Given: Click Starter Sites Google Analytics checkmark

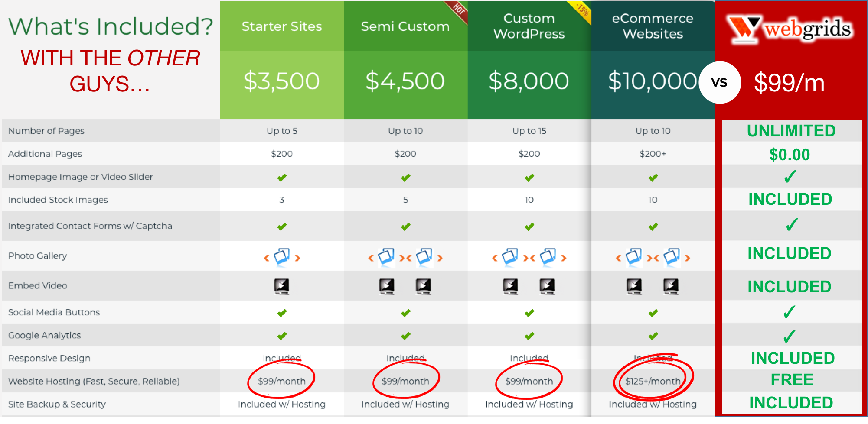Looking at the screenshot, I should pos(282,336).
